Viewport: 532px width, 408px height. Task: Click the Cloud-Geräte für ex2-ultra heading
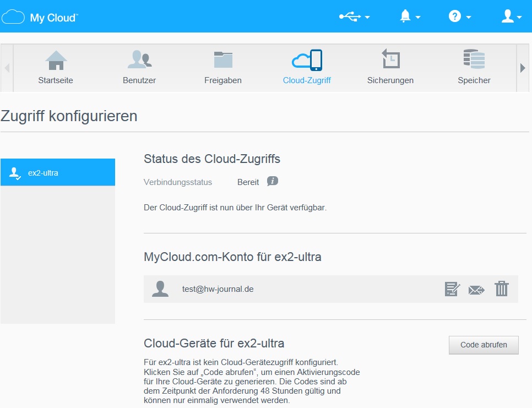pos(214,343)
